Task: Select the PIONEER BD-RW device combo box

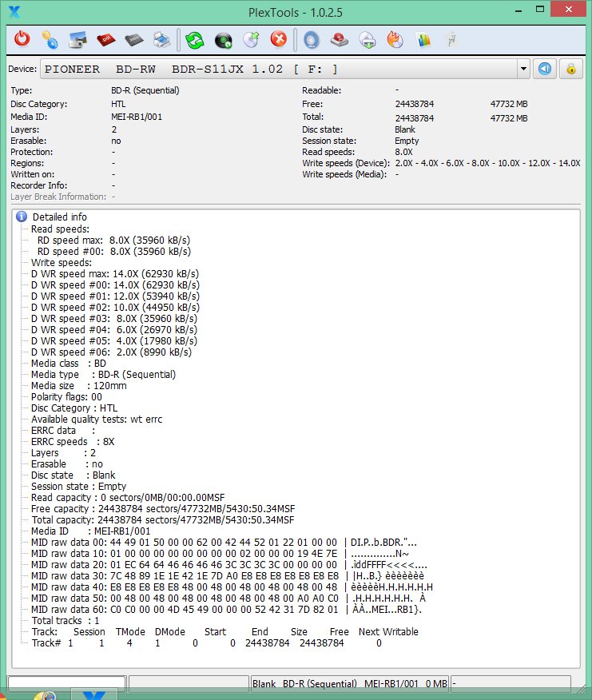Action: [280, 70]
